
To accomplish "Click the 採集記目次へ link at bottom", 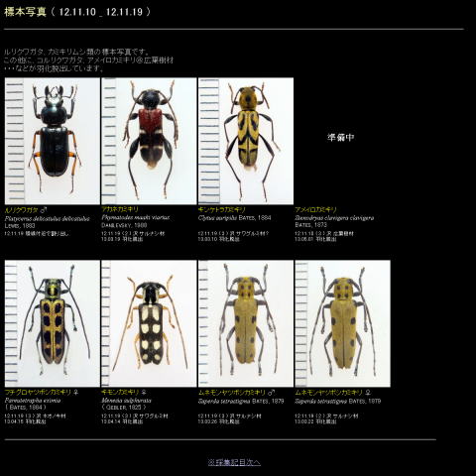I will [x=234, y=462].
